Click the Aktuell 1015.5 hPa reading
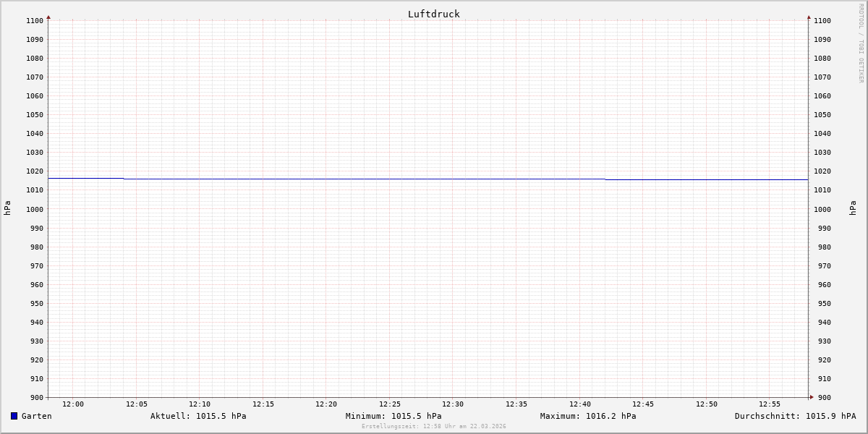Viewport: 868px width, 434px height. click(198, 416)
